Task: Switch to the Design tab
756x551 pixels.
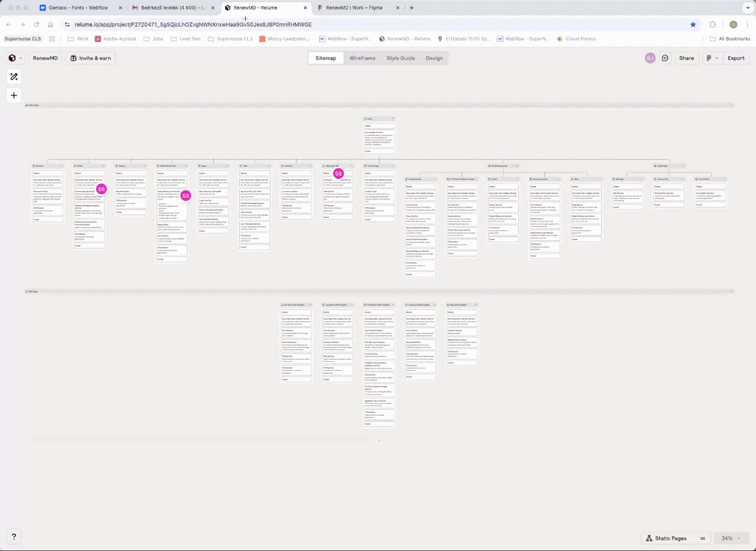Action: coord(434,58)
